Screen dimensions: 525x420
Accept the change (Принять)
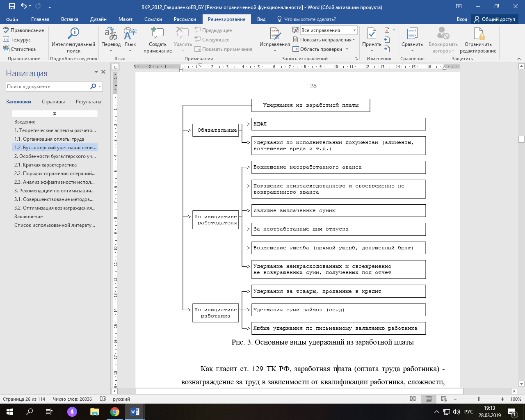coord(372,40)
